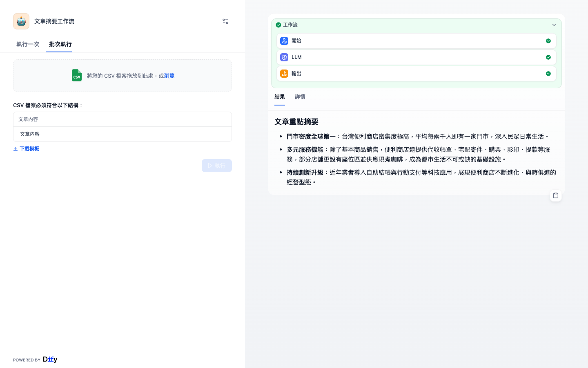The width and height of the screenshot is (588, 368).
Task: Select the 批次執行 tab
Action: tap(60, 44)
